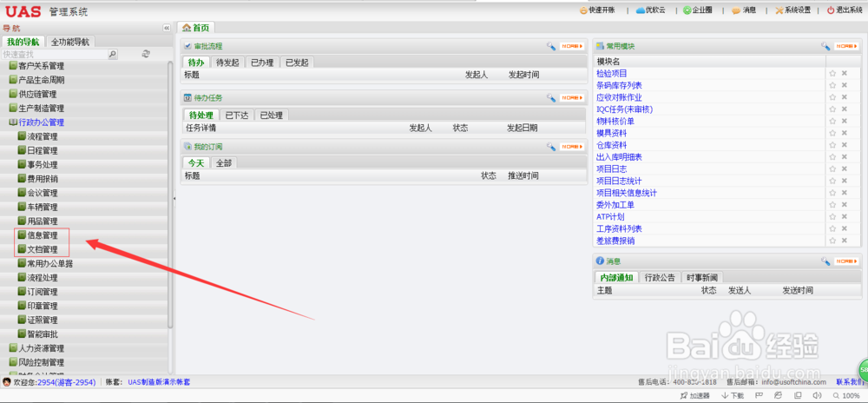Image resolution: width=868 pixels, height=403 pixels.
Task: Star the 应收对账作业 module
Action: 832,97
